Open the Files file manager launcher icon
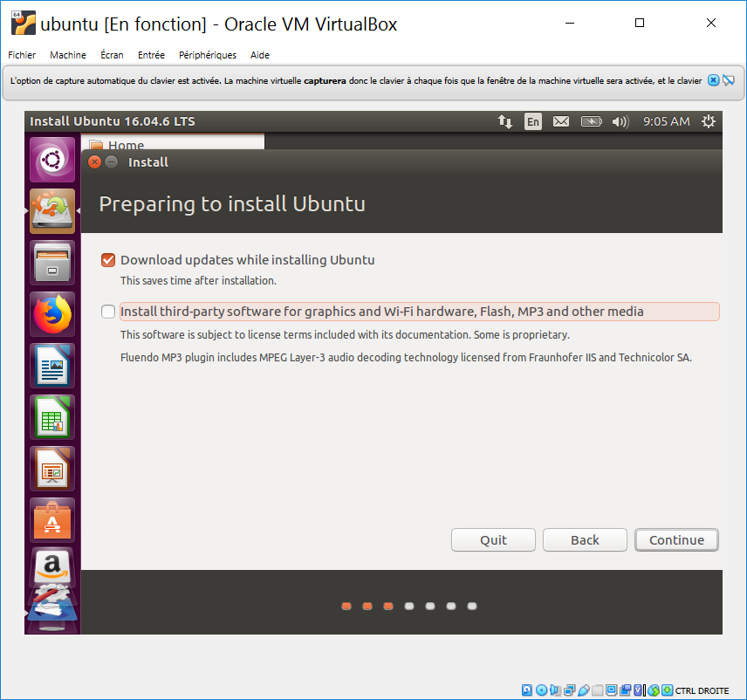 point(52,263)
